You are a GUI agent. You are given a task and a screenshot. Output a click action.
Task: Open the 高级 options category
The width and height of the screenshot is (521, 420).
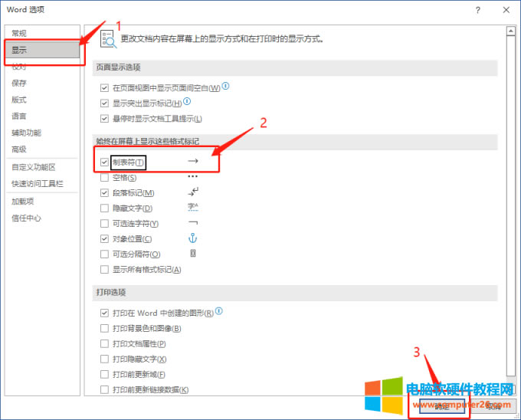click(19, 149)
